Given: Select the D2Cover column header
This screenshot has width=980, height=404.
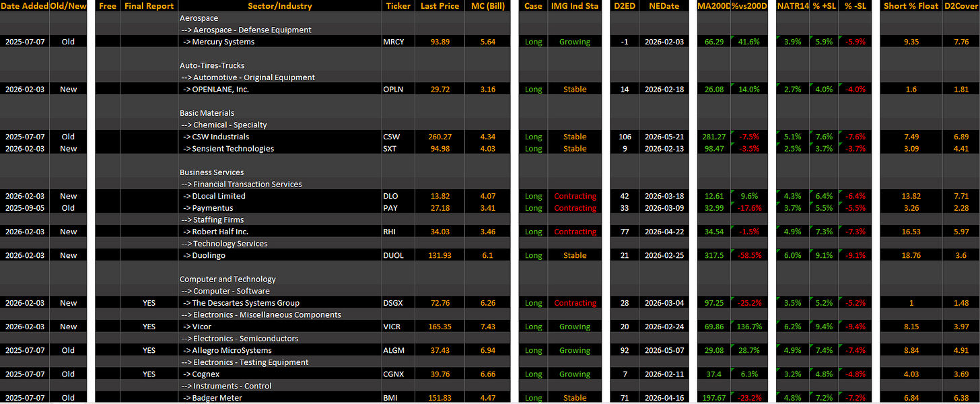Looking at the screenshot, I should coord(961,6).
